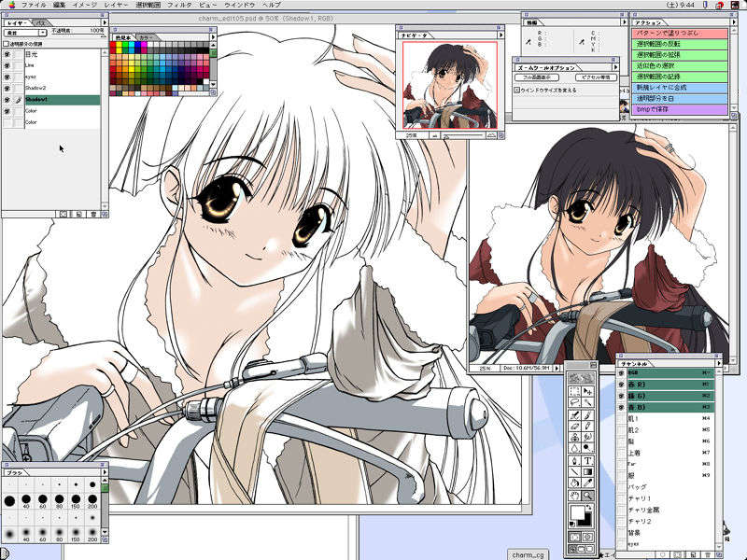Open the Apple menu
747x560 pixels.
11,5
